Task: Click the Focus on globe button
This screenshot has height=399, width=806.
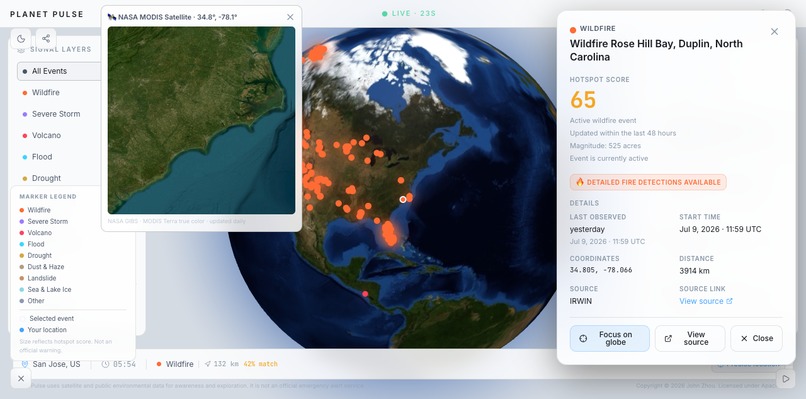Action: click(610, 338)
